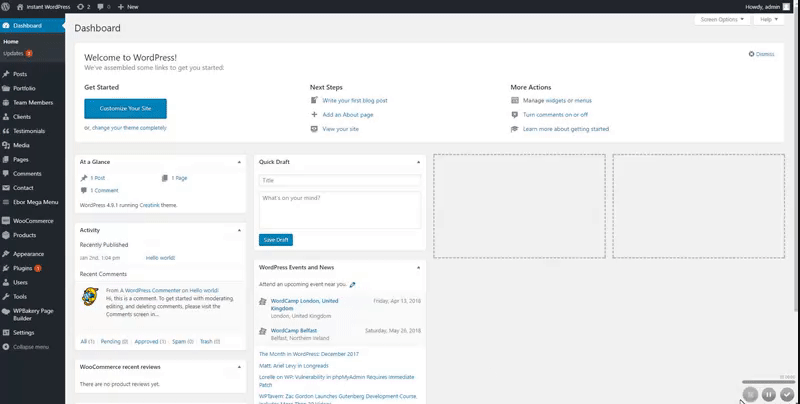Open Team Members in the sidebar

point(33,103)
